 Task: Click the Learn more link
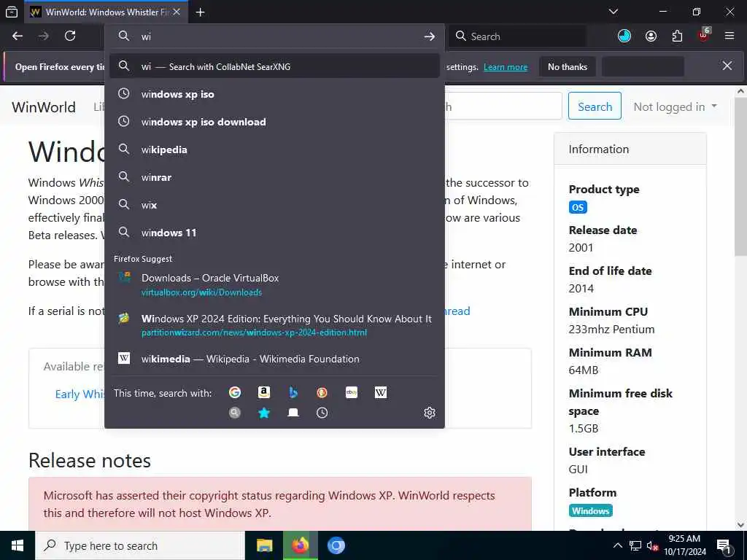[x=506, y=67]
